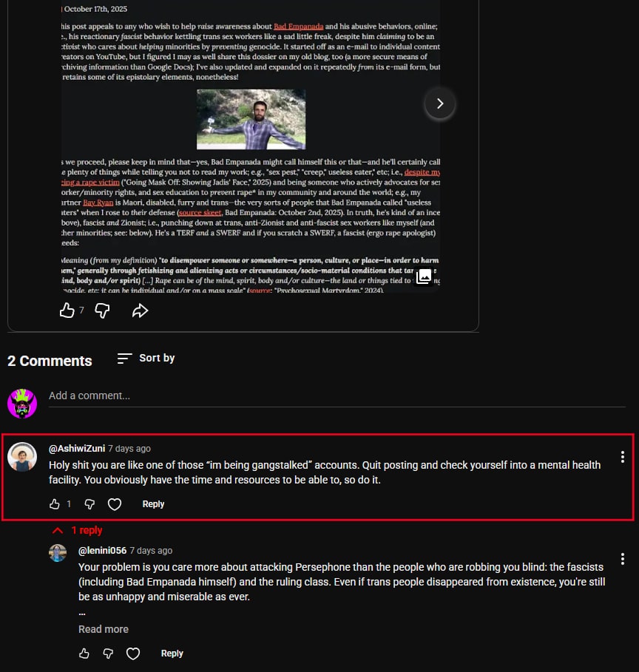Share the community post
The height and width of the screenshot is (672, 639).
pyautogui.click(x=140, y=310)
